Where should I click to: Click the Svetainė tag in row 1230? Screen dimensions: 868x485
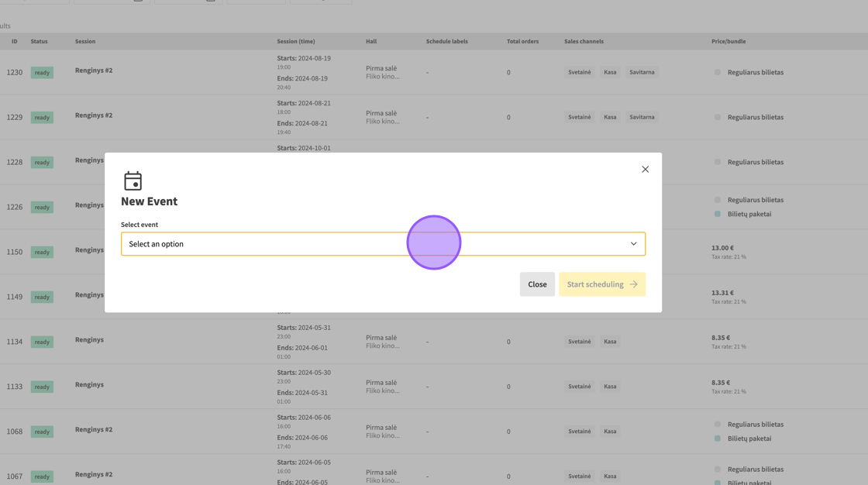click(x=579, y=72)
